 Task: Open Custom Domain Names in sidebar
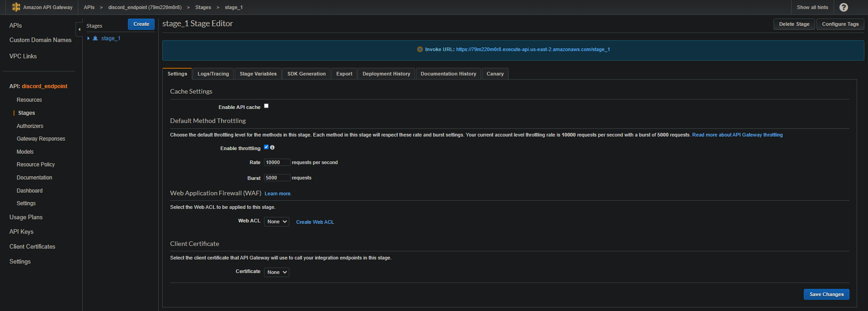[40, 40]
